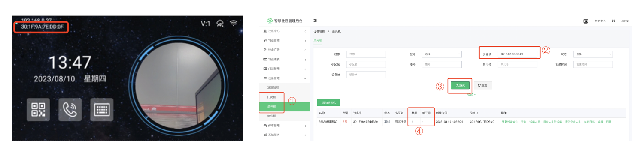This screenshot has width=644, height=156.
Task: Expand 设备广告 sidebar menu
Action: pos(285,50)
